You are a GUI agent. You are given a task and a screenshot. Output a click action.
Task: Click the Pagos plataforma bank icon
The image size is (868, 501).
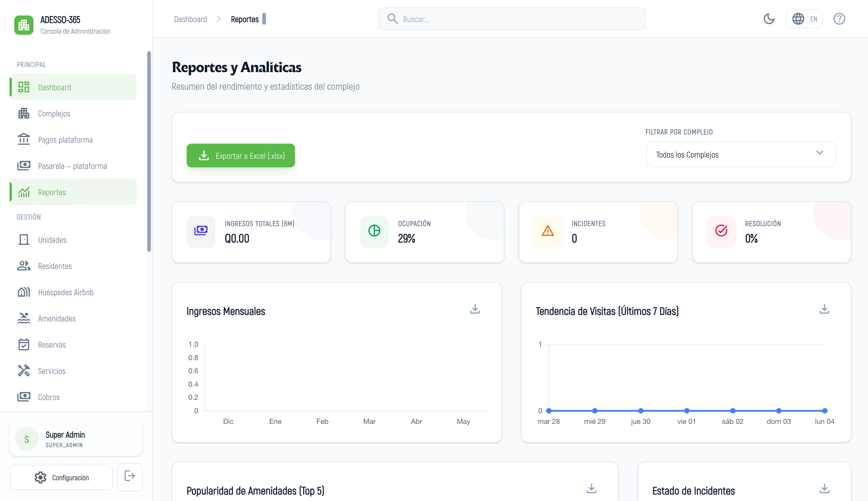[x=24, y=139]
